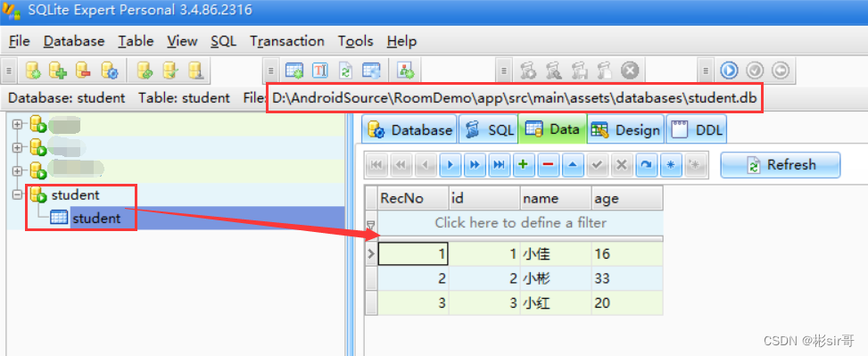The image size is (868, 356).
Task: Click the blue bookmark asterisk button
Action: pos(671,164)
